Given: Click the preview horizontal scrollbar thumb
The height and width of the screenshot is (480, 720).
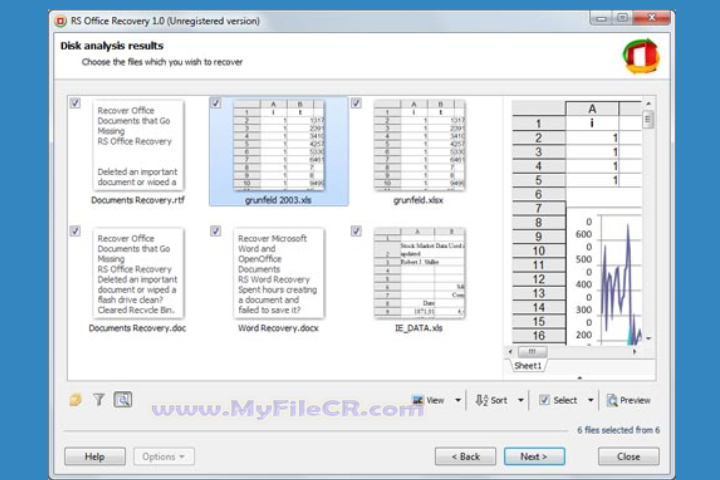Looking at the screenshot, I should [x=532, y=352].
